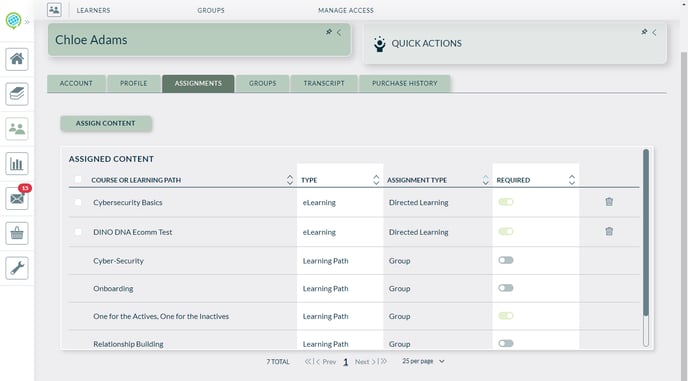This screenshot has height=381, width=688.
Task: Check the DINO DNA Ecomm Test checkbox
Action: [x=78, y=232]
